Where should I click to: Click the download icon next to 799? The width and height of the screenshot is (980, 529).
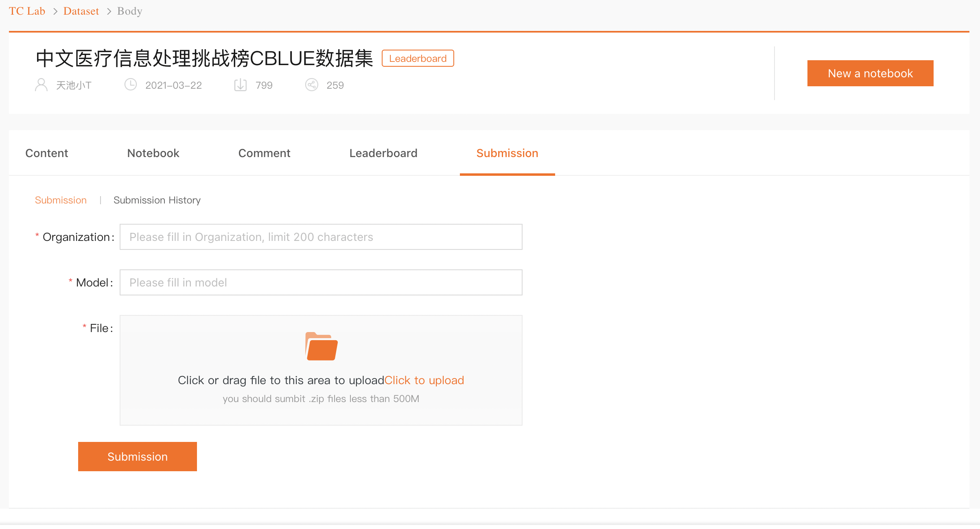tap(241, 85)
